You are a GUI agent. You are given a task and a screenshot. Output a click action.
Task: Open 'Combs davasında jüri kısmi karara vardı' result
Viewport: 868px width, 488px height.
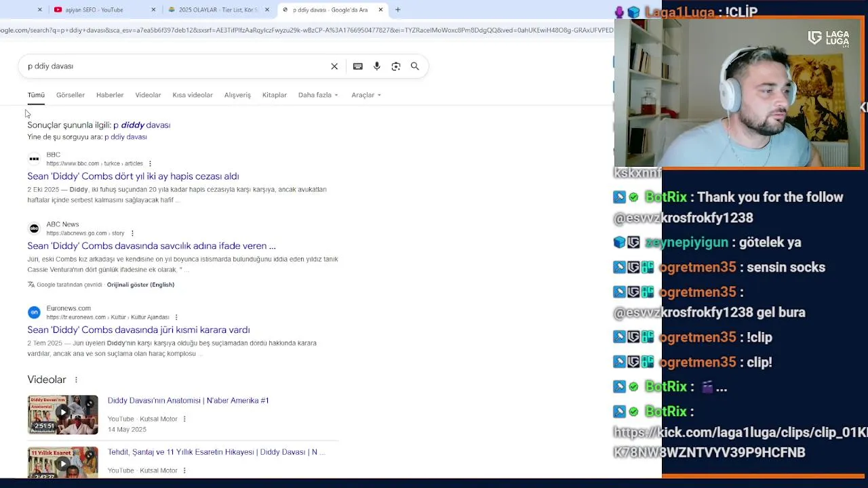point(138,330)
